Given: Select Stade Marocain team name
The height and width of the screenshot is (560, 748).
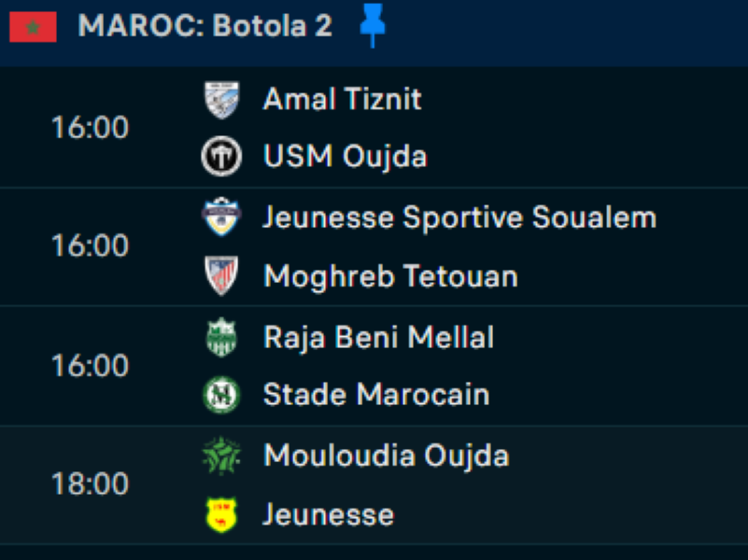Looking at the screenshot, I should tap(375, 395).
